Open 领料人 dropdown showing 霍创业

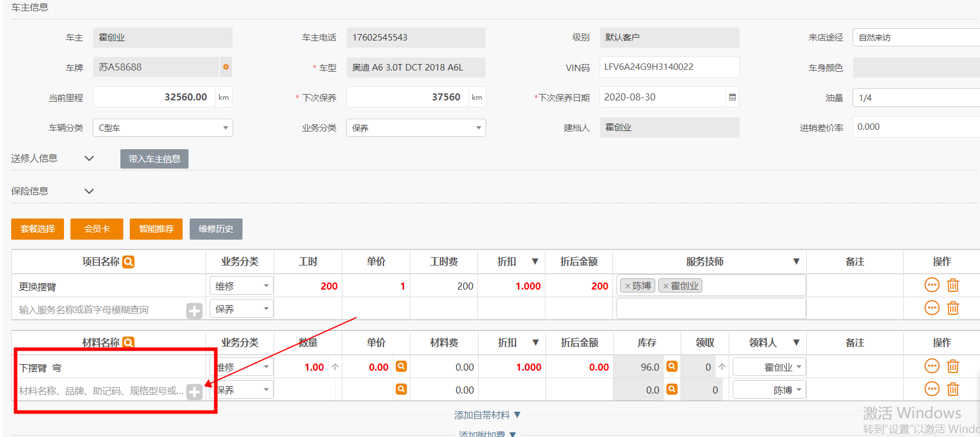(x=769, y=367)
